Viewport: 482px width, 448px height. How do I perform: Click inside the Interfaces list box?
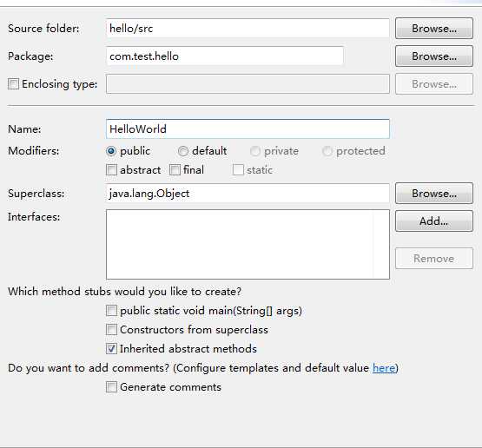(x=248, y=244)
